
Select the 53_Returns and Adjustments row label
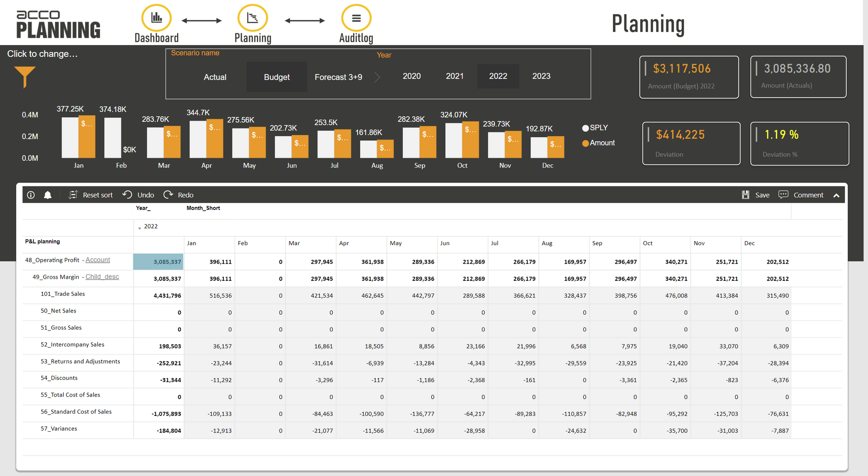coord(80,362)
